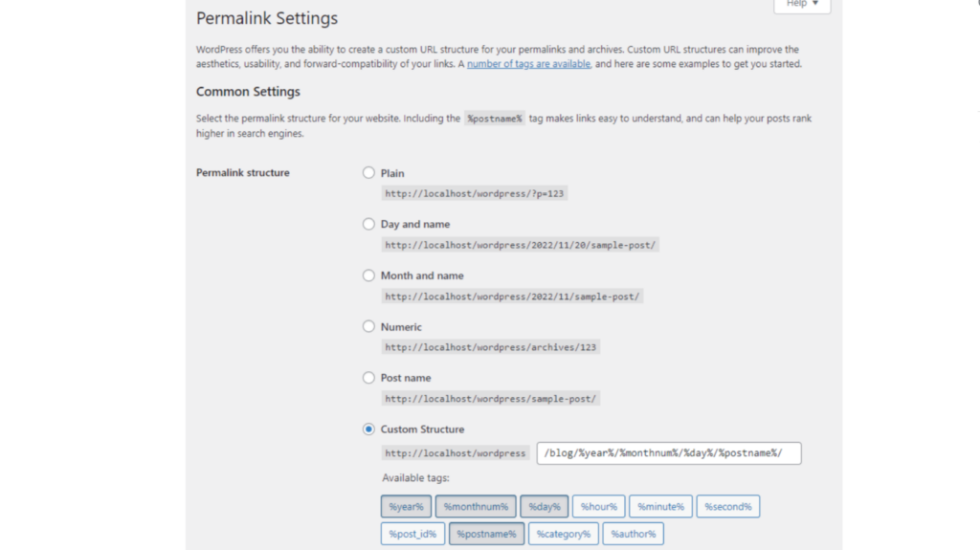Add the %second% tag
Image resolution: width=980 pixels, height=550 pixels.
727,506
